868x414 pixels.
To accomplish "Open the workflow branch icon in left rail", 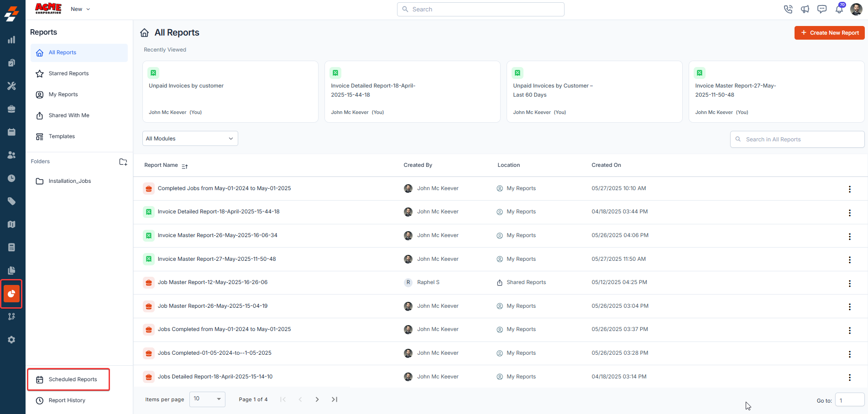I will click(11, 316).
